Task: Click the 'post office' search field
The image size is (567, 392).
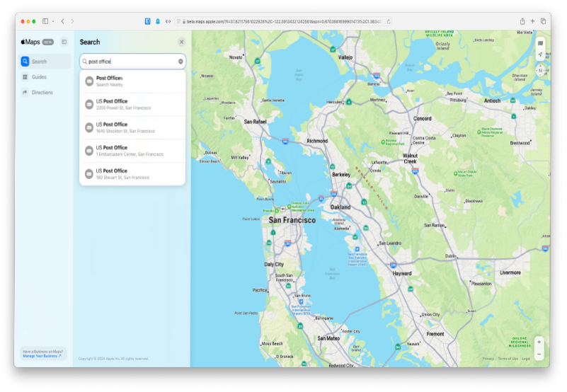Action: pos(132,62)
